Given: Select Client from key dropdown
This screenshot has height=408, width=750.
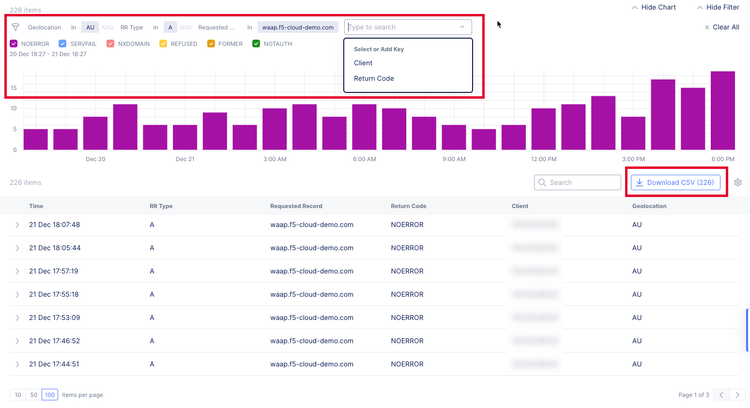Looking at the screenshot, I should (363, 63).
